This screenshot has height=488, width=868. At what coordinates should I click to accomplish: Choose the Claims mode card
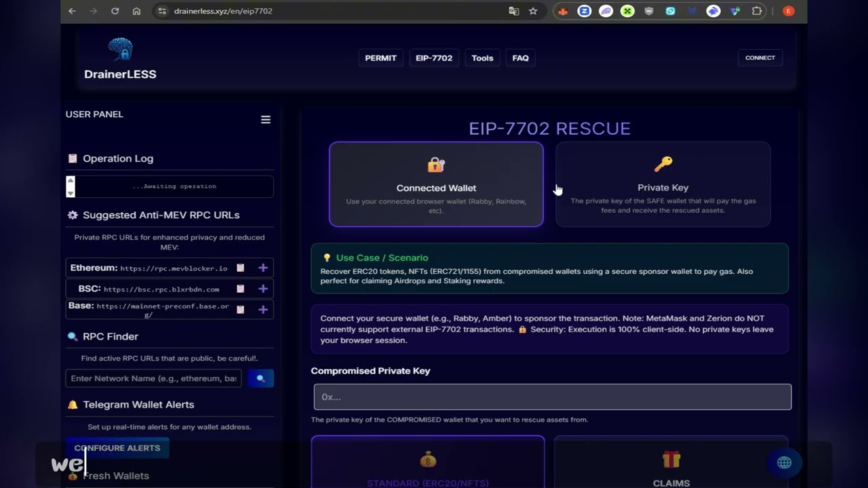coord(671,462)
